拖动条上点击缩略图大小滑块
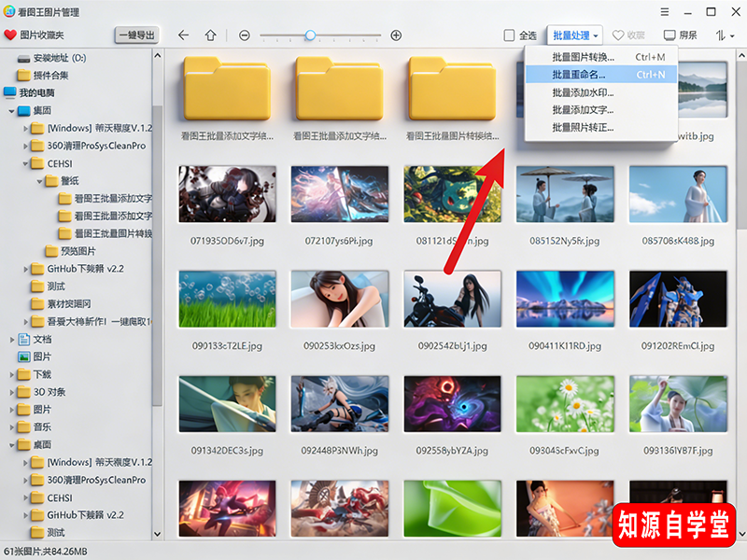The width and height of the screenshot is (747, 560). [308, 35]
